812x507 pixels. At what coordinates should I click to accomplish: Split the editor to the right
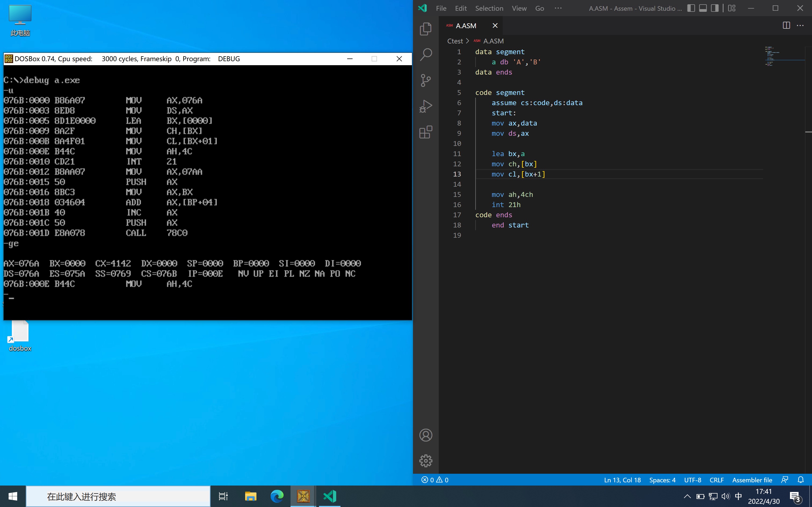click(x=786, y=25)
